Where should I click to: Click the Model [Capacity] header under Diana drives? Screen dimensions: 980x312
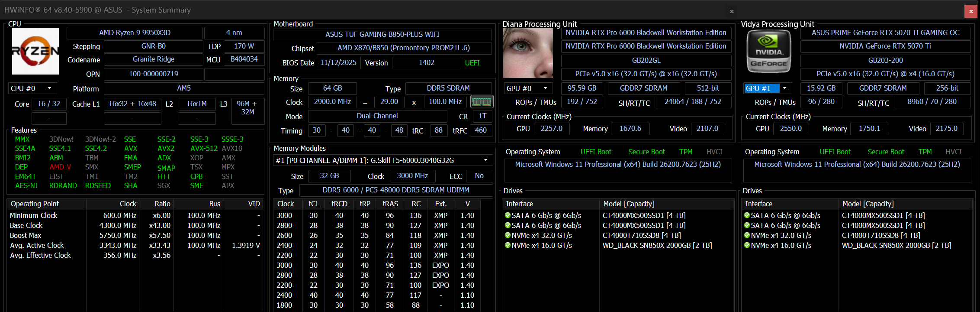666,204
